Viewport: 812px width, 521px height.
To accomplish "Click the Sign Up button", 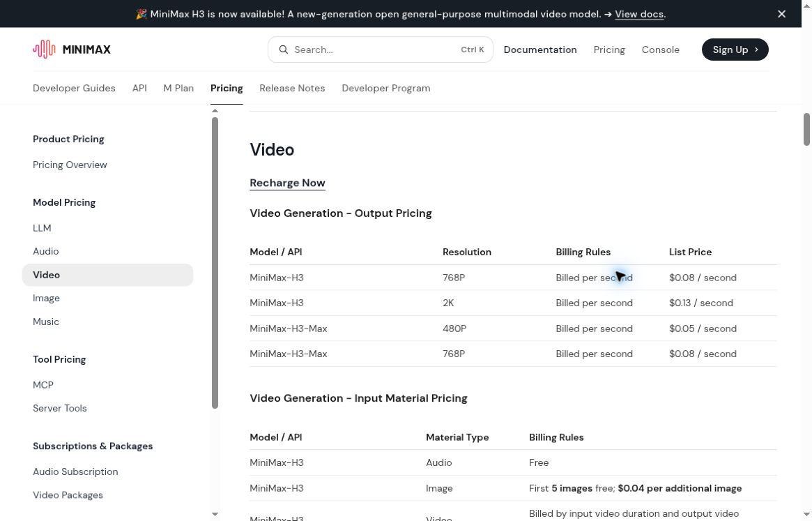I will point(735,50).
